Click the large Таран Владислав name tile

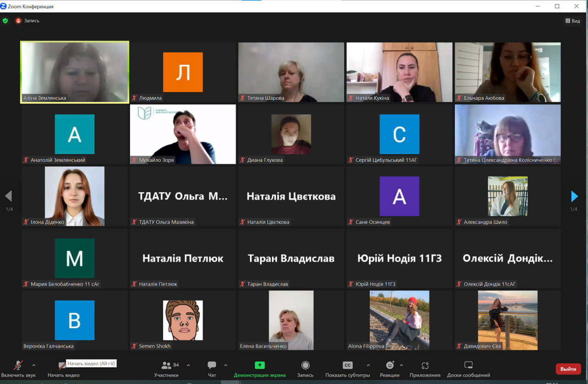point(291,258)
